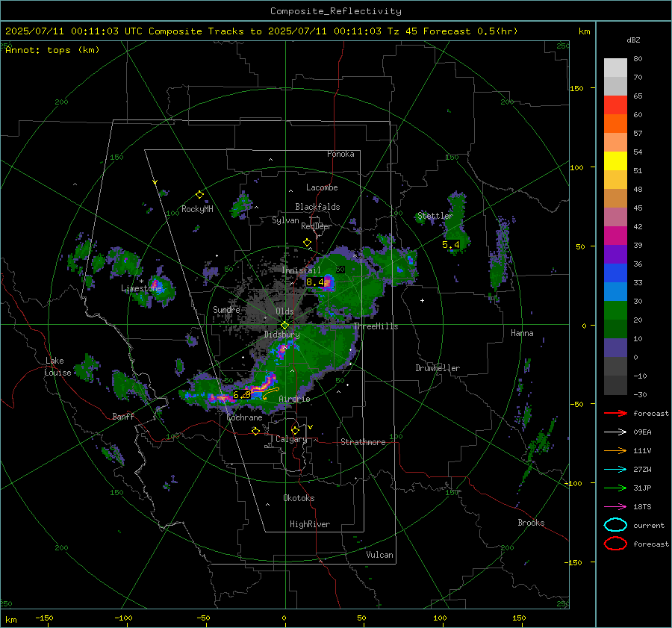The image size is (672, 628).
Task: Click the Composite_Reflectivity title
Action: (336, 11)
